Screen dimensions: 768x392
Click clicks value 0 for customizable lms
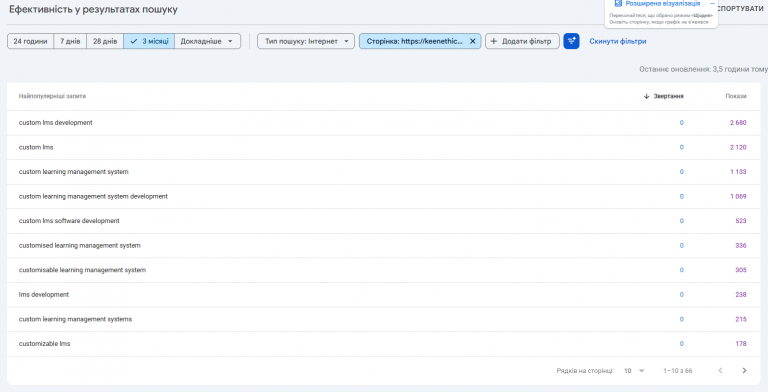(x=681, y=343)
